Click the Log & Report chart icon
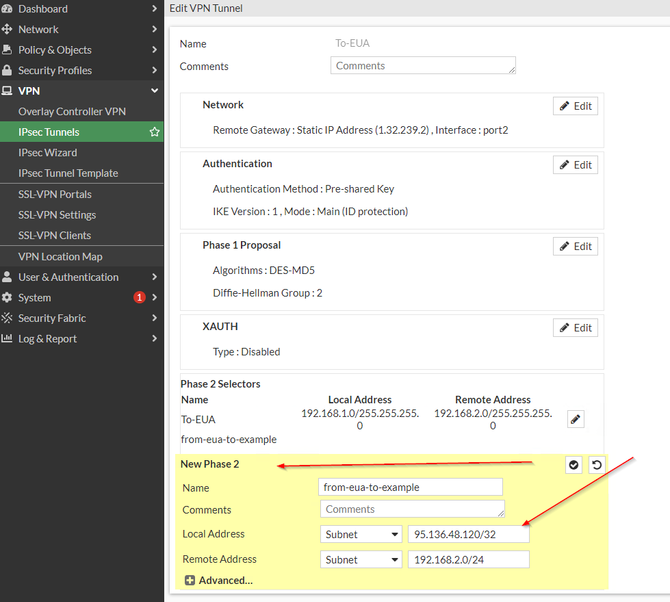This screenshot has height=602, width=670. point(8,339)
